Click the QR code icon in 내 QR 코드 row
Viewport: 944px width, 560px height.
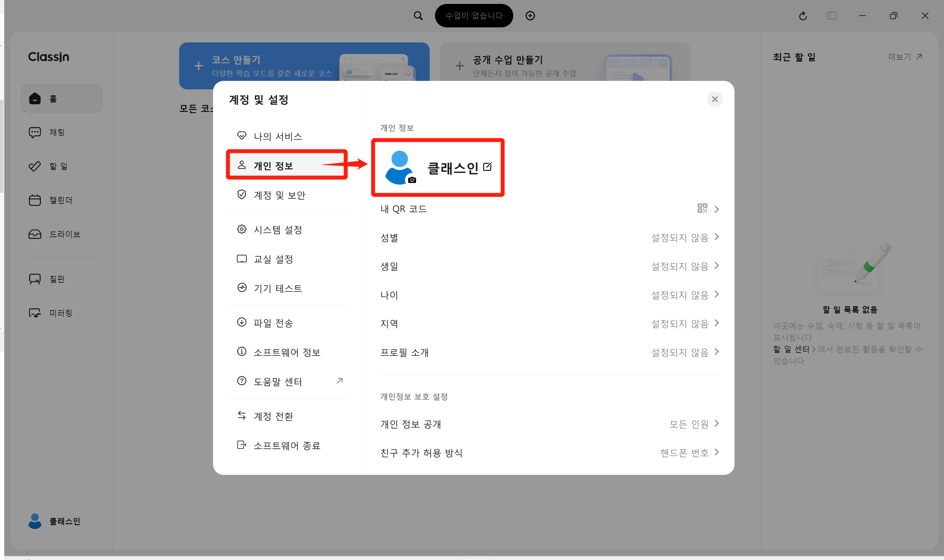click(x=702, y=208)
